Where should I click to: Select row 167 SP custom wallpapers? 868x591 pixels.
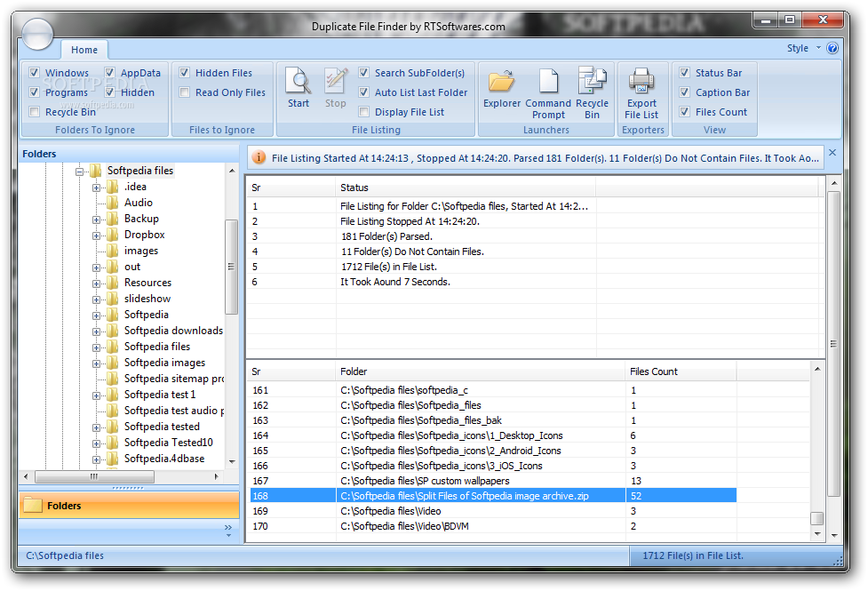pyautogui.click(x=493, y=481)
